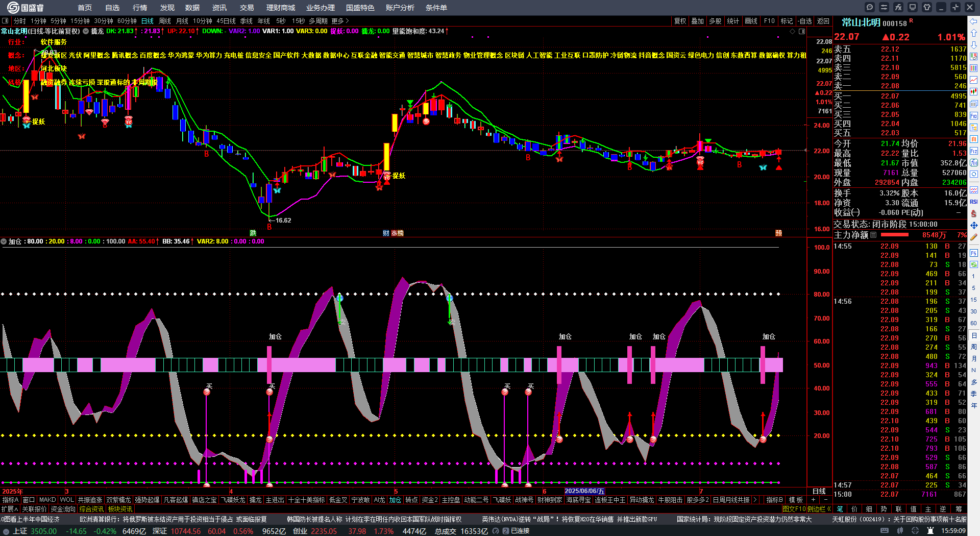Click the F10 company info button
This screenshot has height=536, width=980.
(769, 21)
